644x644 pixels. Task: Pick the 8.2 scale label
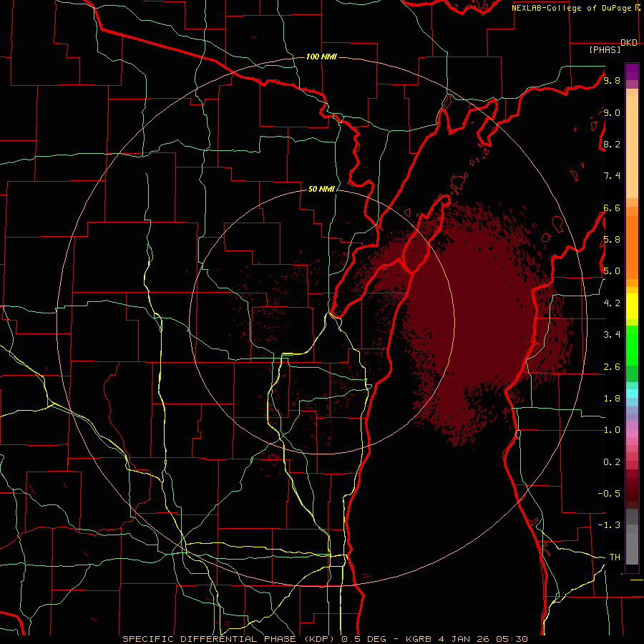(612, 144)
